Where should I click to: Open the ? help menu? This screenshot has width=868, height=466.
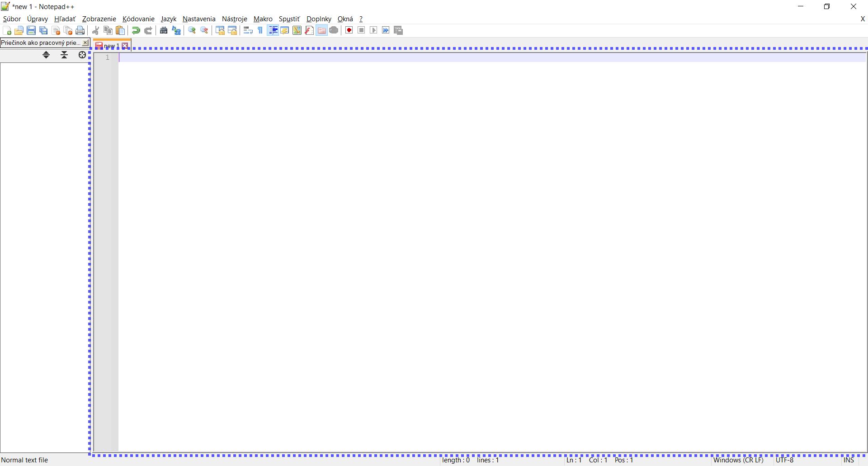tap(361, 19)
